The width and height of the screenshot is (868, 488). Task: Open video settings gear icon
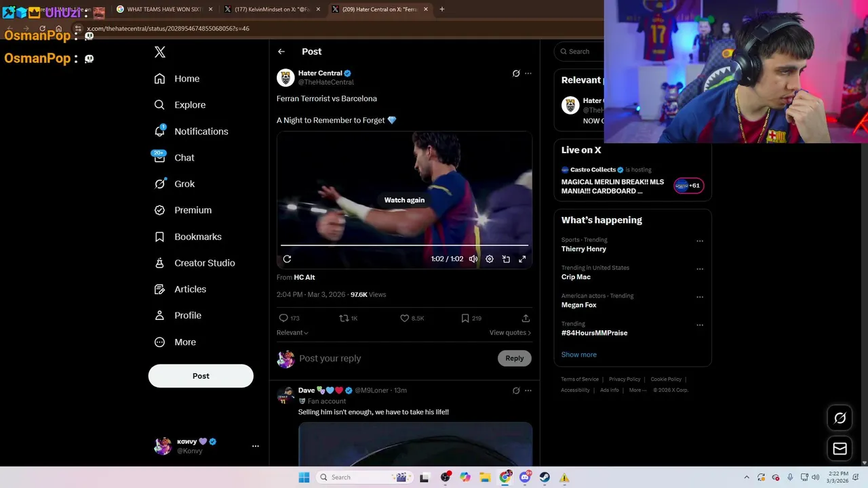pyautogui.click(x=490, y=259)
